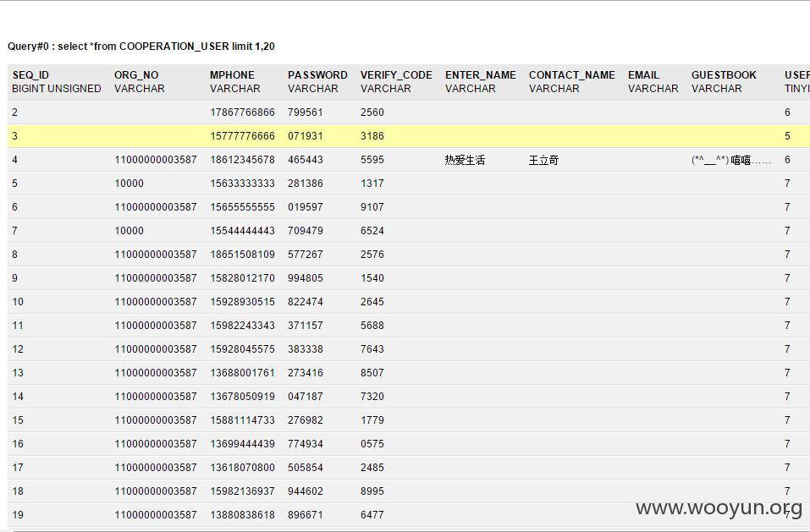
Task: Click password cell 383338
Action: [x=306, y=349]
